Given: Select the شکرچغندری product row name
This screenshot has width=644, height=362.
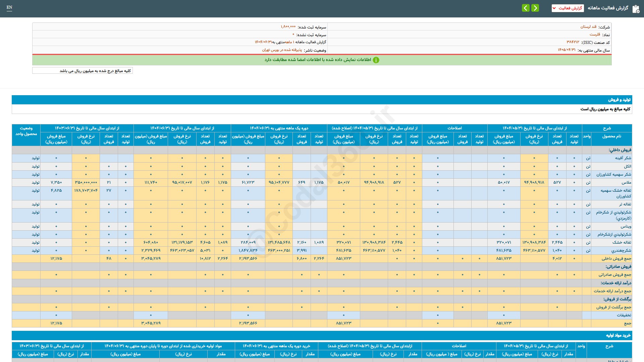Looking at the screenshot, I should tap(621, 251).
